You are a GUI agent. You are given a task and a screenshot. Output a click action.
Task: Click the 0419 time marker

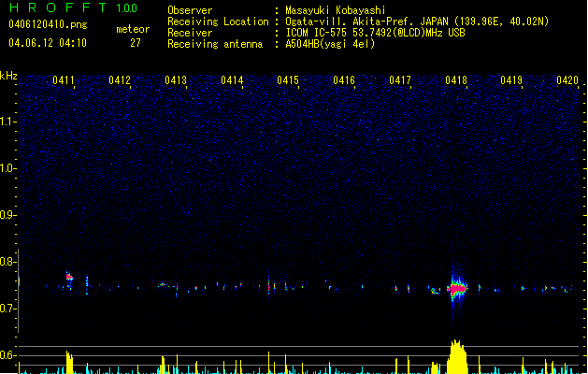(511, 80)
